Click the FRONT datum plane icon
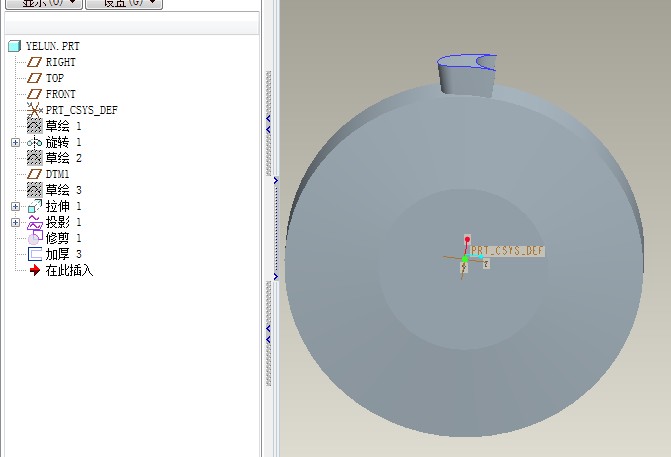The image size is (671, 457). point(35,94)
